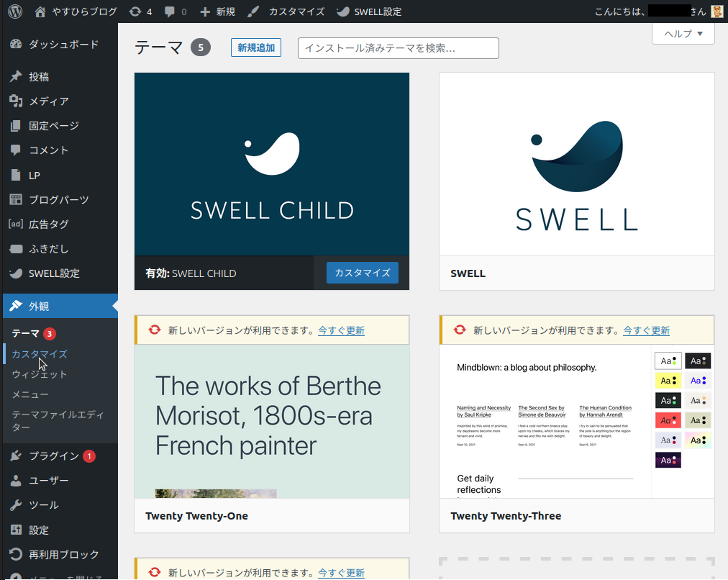Click the 新規追加 button
Screen dimensions: 728x580
[x=256, y=47]
